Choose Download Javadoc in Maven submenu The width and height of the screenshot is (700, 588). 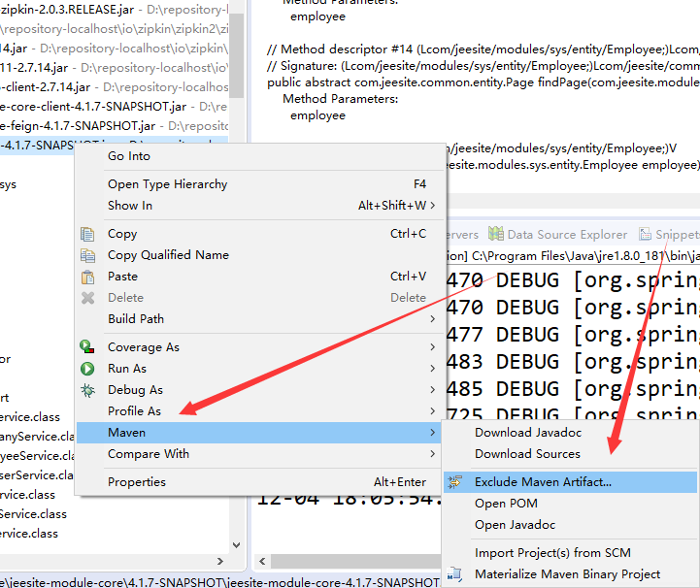[x=570, y=433]
